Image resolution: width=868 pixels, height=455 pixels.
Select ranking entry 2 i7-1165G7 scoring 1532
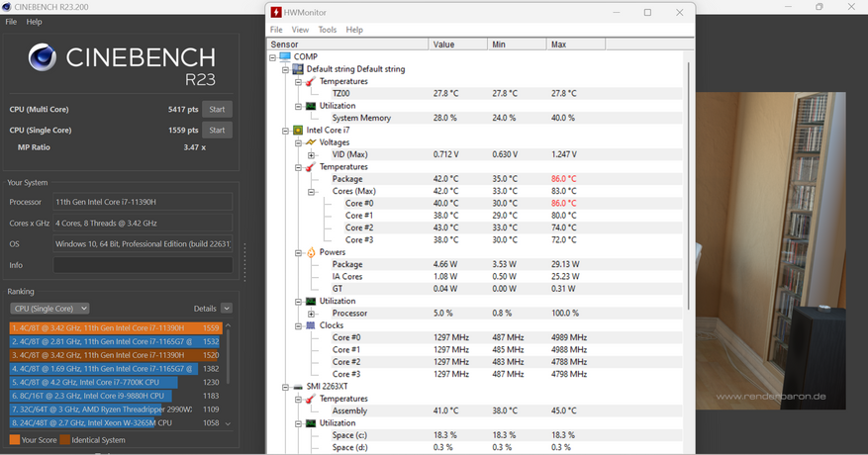pos(115,341)
